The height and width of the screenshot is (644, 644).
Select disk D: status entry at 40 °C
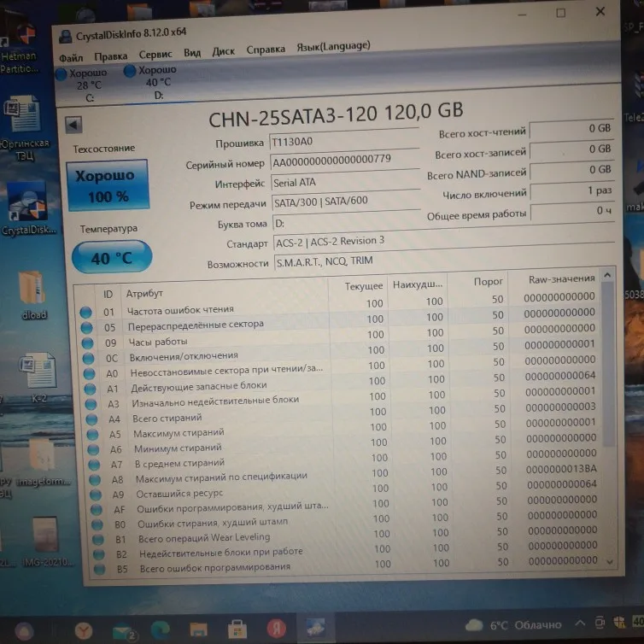click(150, 82)
